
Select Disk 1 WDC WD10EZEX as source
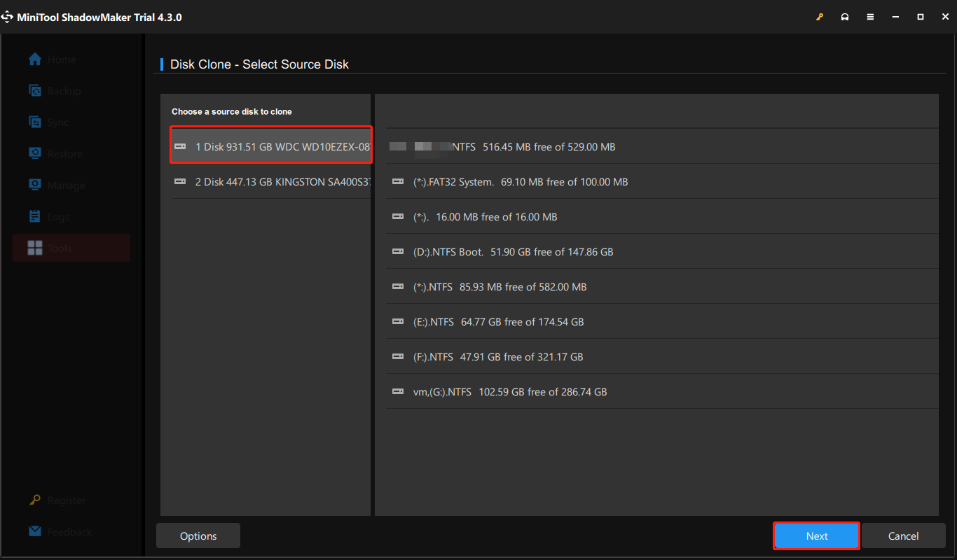(x=270, y=146)
